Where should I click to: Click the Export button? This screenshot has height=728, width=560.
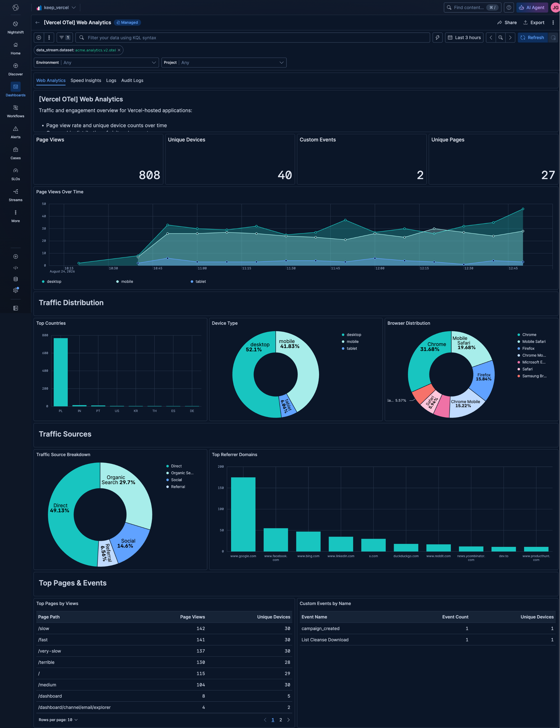coord(534,22)
